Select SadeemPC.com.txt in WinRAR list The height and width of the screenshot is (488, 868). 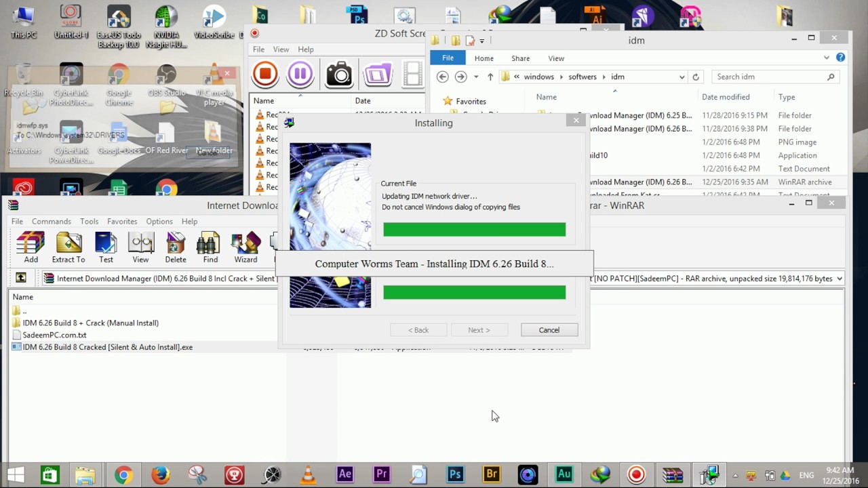coord(54,335)
